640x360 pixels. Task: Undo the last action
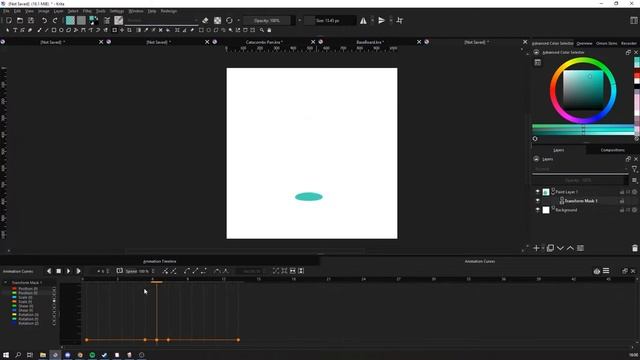coord(44,20)
